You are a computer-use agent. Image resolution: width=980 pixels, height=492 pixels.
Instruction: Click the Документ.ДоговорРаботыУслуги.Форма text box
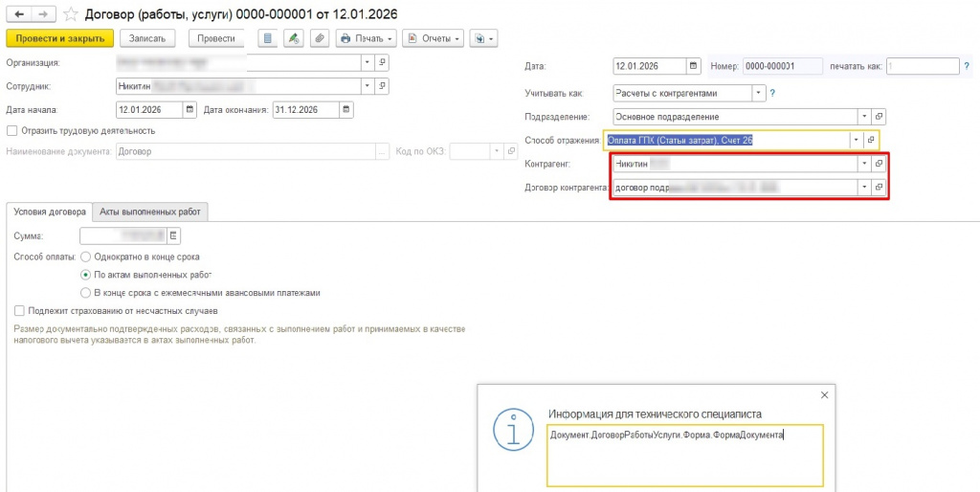point(685,455)
